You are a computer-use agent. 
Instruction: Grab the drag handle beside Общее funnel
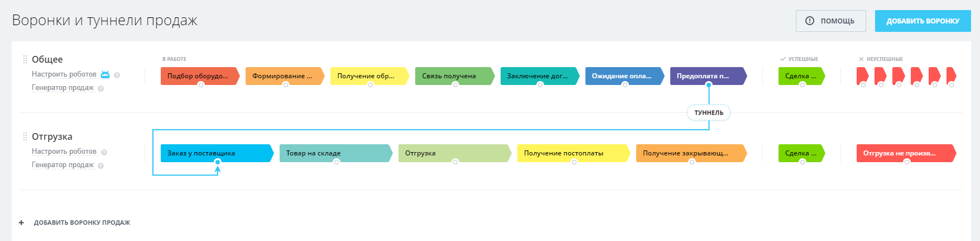click(25, 59)
